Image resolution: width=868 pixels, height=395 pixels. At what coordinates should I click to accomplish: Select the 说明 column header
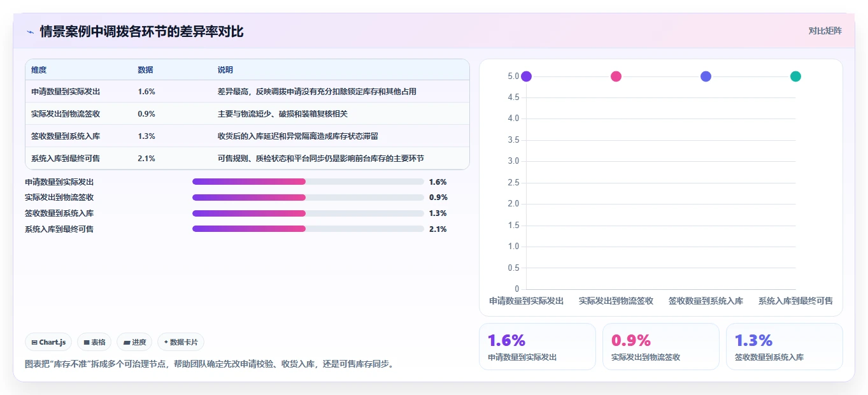click(x=225, y=70)
